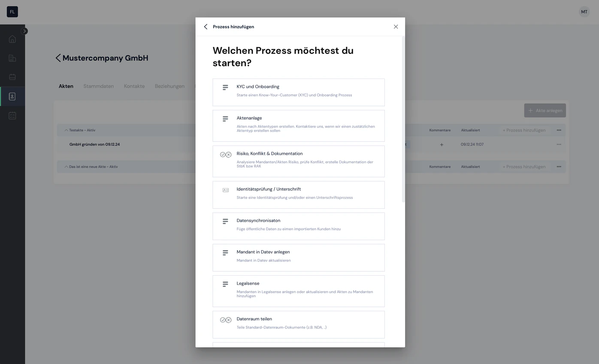Start the KYC und Onboarding process
Screen dimensions: 599x364
(299, 92)
